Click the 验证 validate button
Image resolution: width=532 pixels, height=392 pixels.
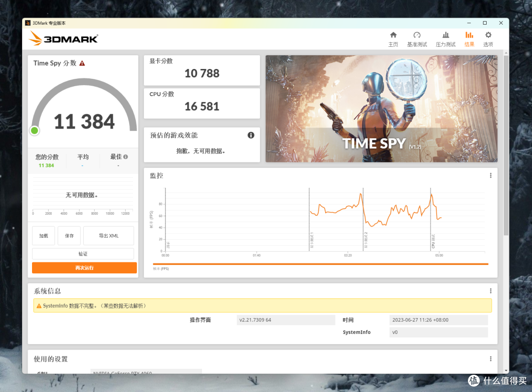(x=83, y=254)
